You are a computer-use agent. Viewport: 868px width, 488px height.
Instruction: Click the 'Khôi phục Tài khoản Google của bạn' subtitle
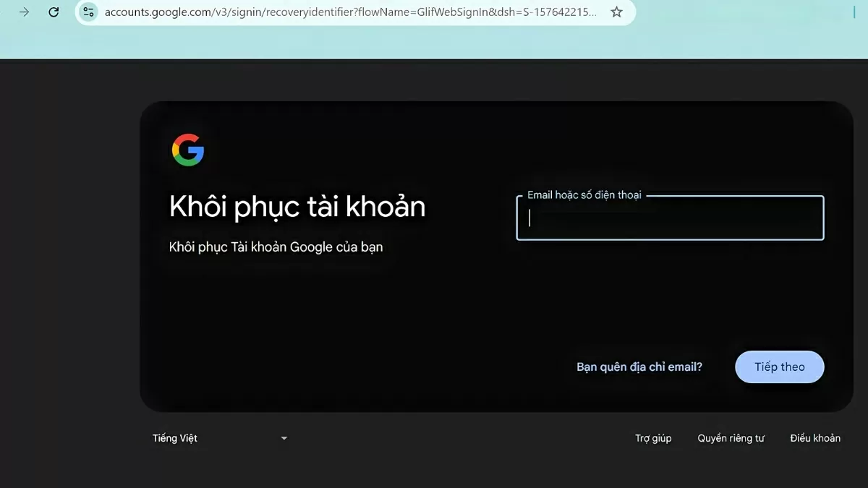click(276, 247)
